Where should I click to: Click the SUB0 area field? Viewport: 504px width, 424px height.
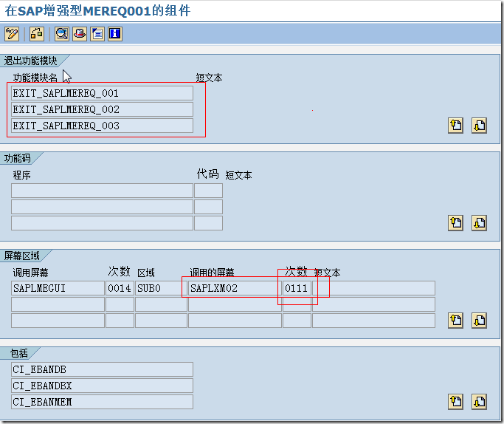(x=161, y=288)
